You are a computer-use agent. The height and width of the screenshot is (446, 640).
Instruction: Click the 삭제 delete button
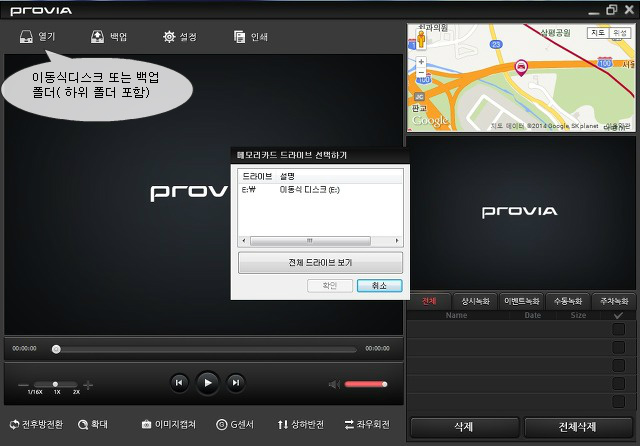tap(464, 427)
